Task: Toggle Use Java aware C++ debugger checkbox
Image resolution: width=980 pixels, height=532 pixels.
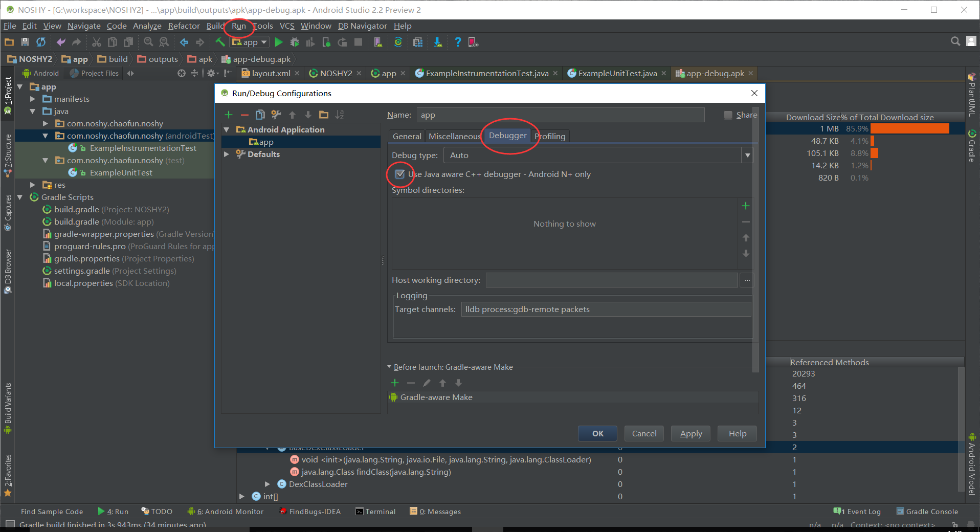Action: pyautogui.click(x=400, y=174)
